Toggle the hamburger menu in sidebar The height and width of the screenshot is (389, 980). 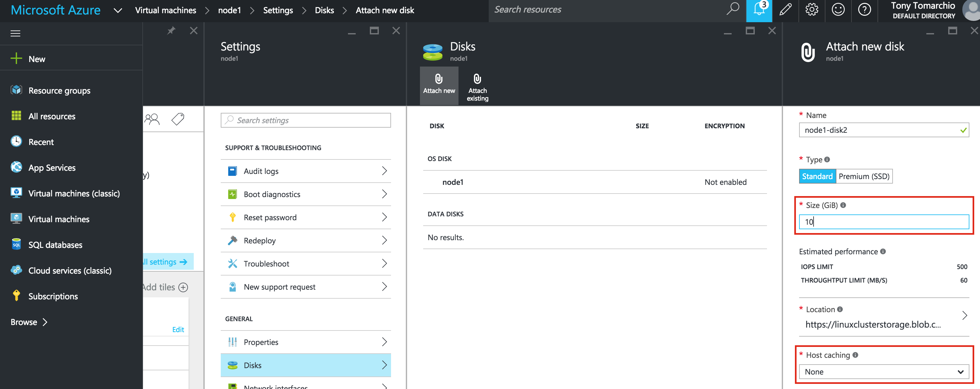coord(15,33)
